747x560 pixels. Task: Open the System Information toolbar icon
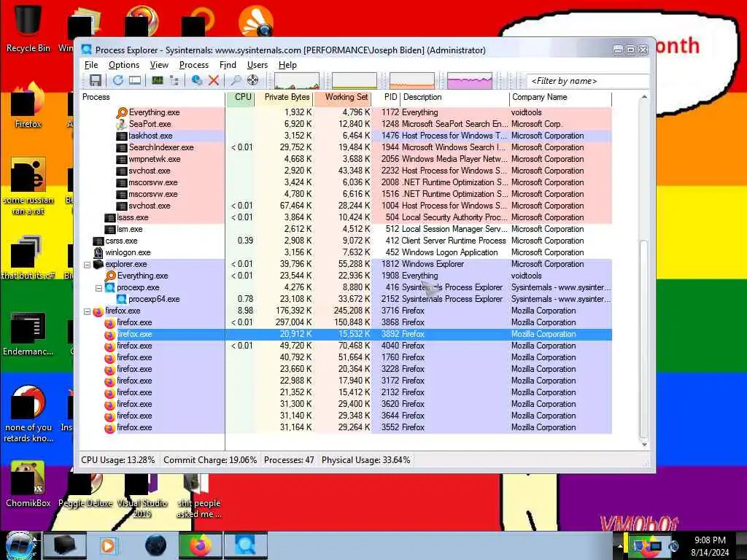pyautogui.click(x=158, y=80)
